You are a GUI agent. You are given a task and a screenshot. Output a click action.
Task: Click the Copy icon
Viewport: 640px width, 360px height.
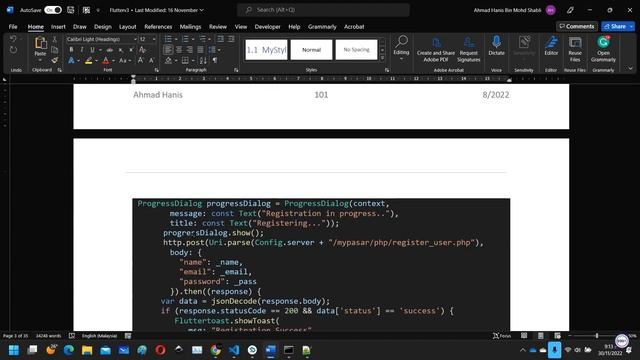[x=55, y=50]
